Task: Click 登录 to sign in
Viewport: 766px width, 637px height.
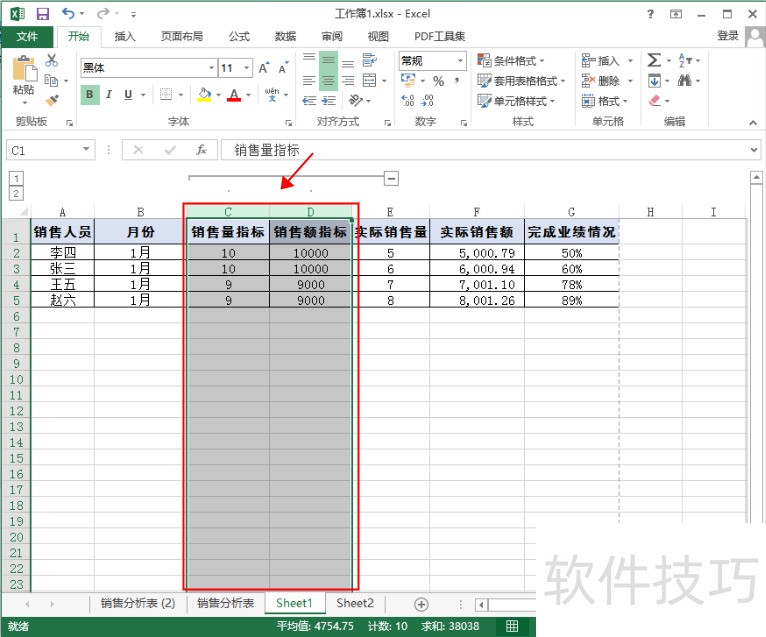Action: tap(727, 36)
